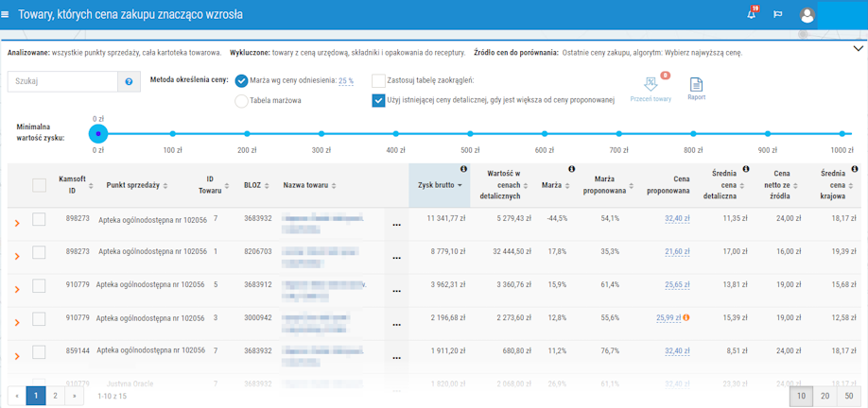Click the flag icon in header

click(x=778, y=14)
